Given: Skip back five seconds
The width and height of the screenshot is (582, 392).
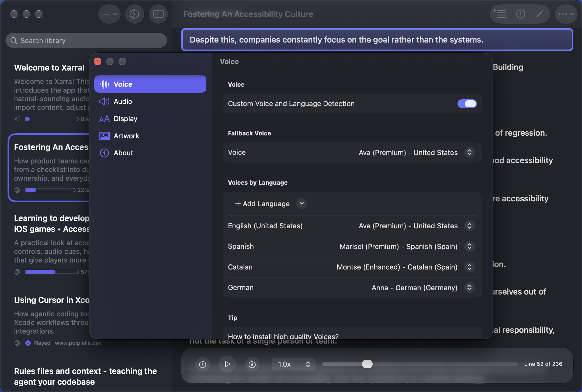Looking at the screenshot, I should tap(203, 364).
